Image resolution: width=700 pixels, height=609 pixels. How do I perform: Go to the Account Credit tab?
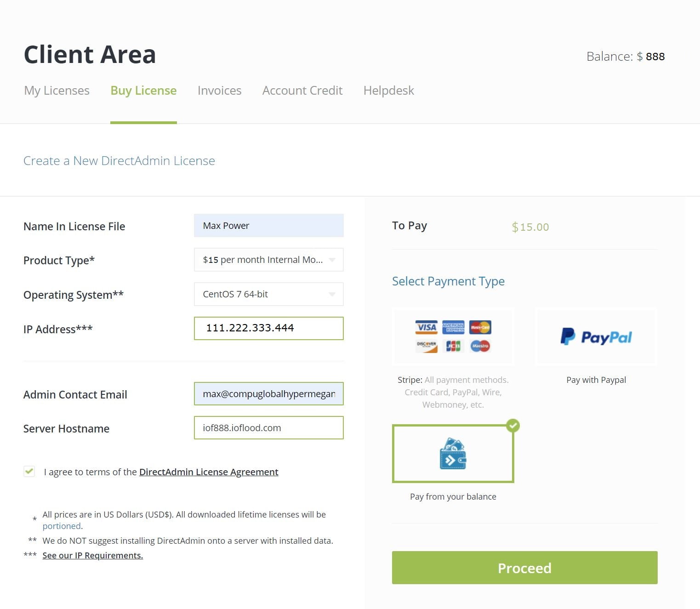click(302, 91)
